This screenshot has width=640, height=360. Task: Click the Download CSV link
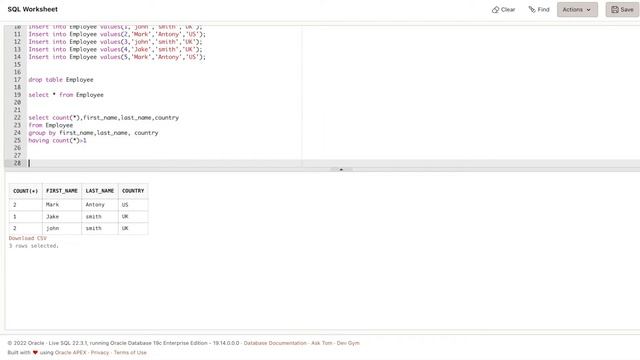[x=28, y=238]
